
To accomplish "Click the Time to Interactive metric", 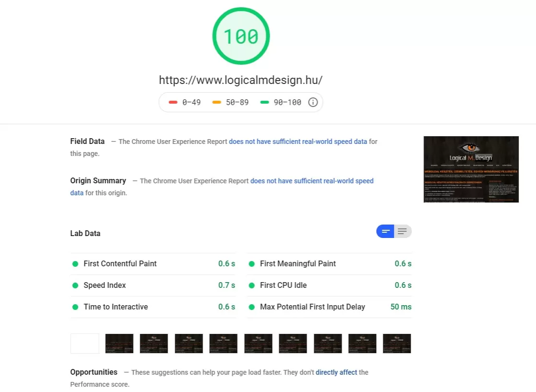I will click(x=153, y=307).
